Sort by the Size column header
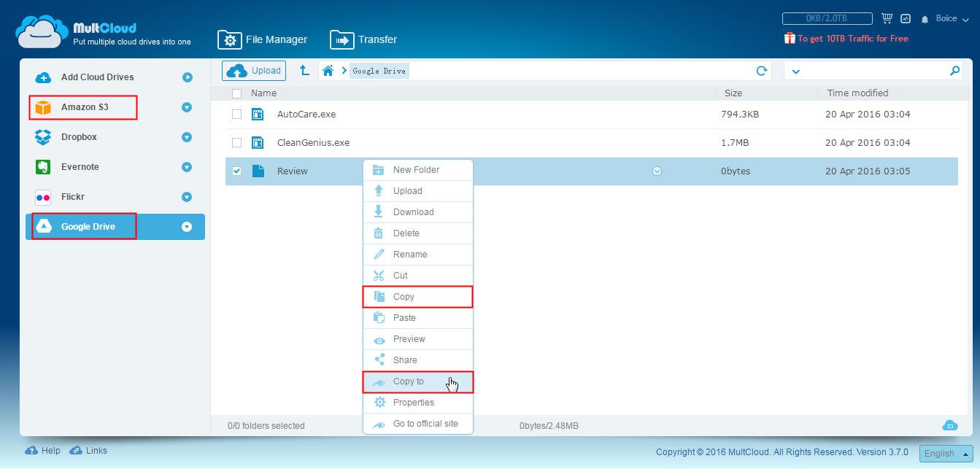 (x=733, y=93)
